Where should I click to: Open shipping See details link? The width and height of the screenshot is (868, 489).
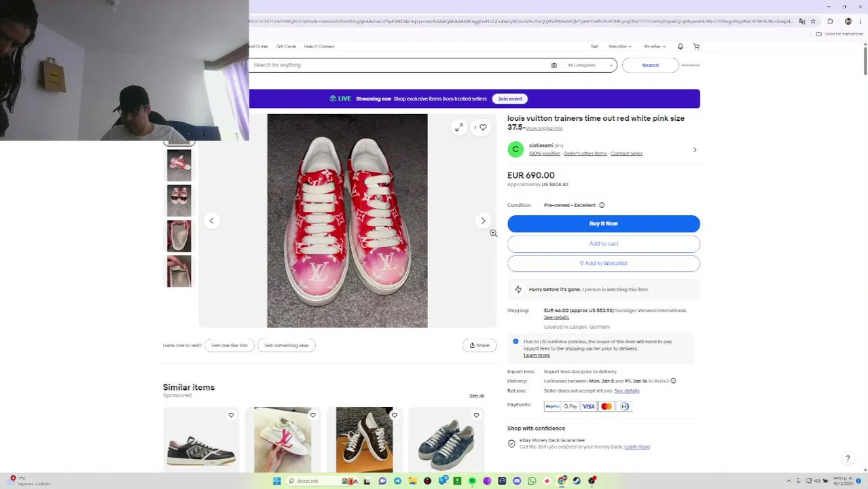pyautogui.click(x=556, y=317)
